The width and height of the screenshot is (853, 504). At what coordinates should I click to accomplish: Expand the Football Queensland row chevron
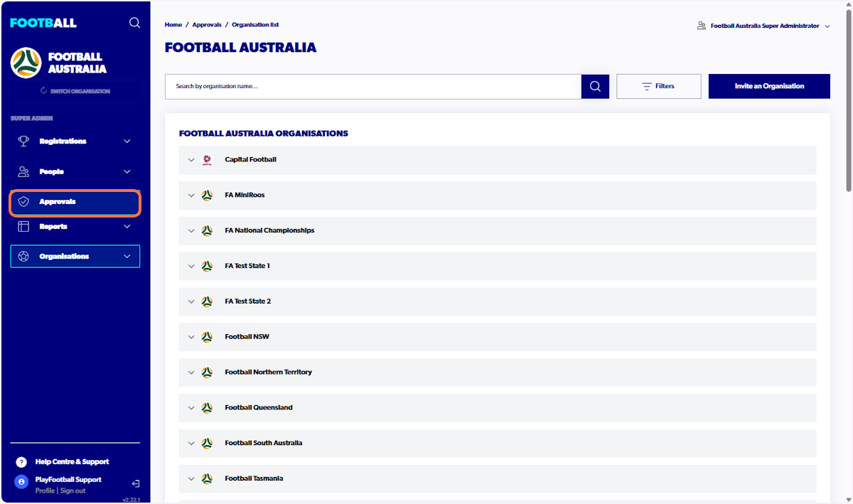(x=191, y=408)
